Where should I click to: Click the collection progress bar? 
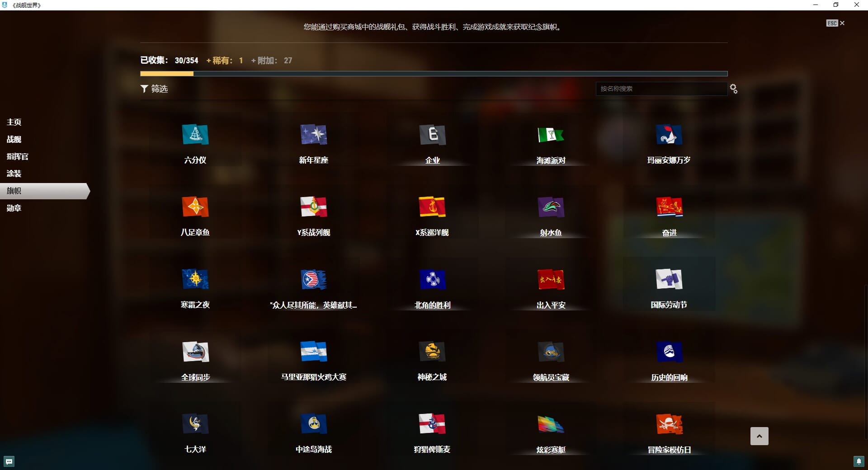(434, 74)
